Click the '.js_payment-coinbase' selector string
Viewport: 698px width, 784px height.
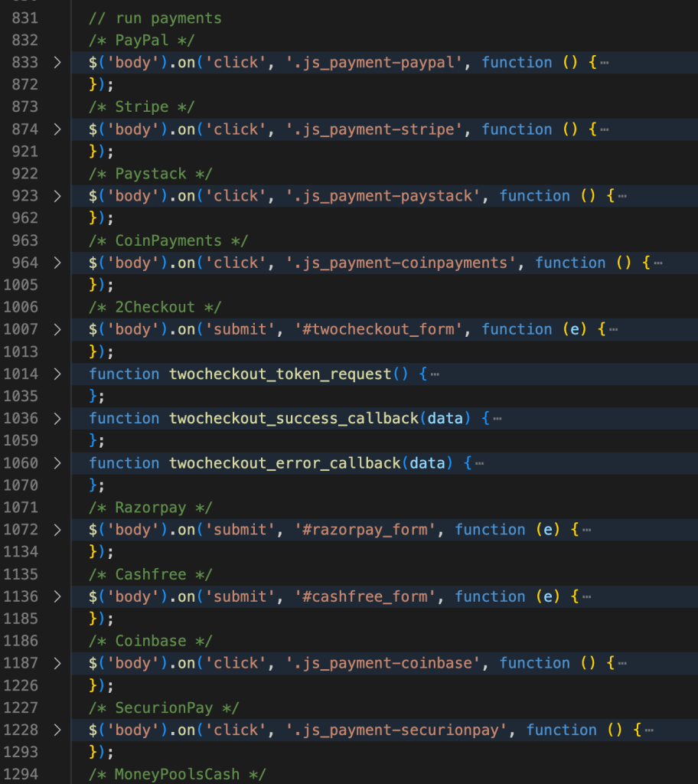pos(383,664)
